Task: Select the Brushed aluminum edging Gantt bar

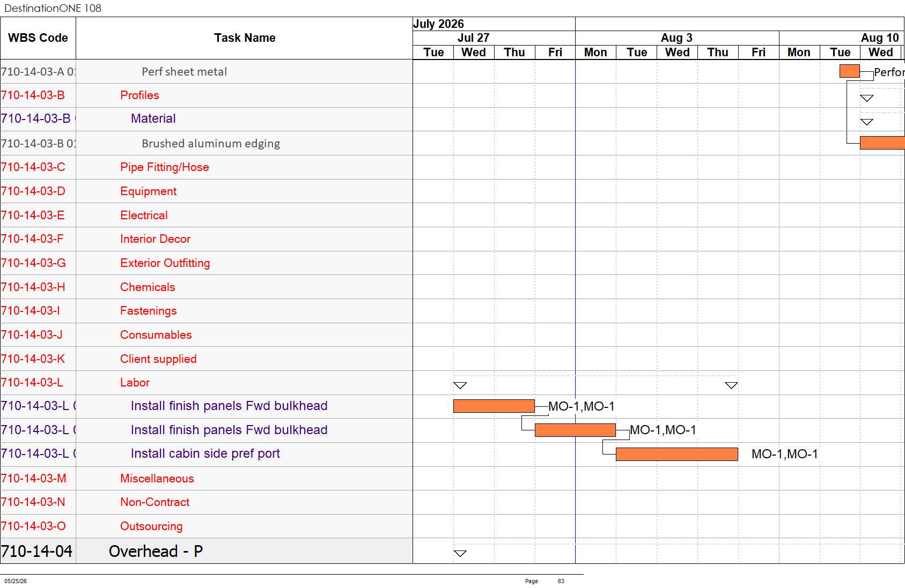Action: click(x=882, y=143)
